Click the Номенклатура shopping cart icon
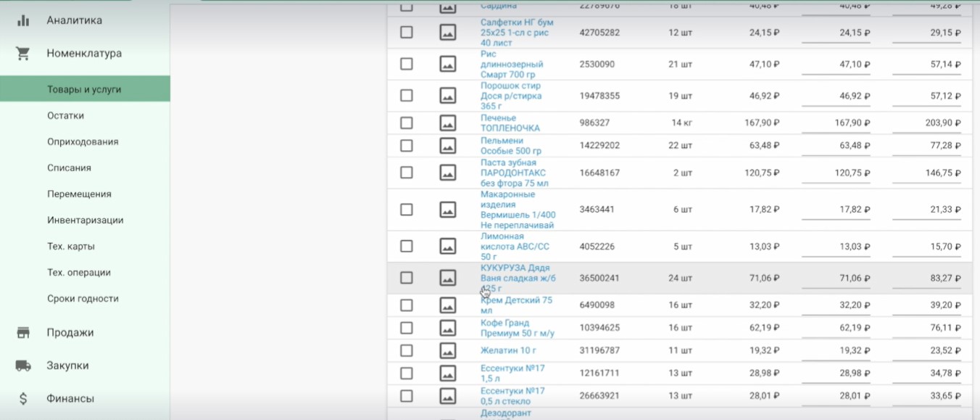 (x=23, y=54)
